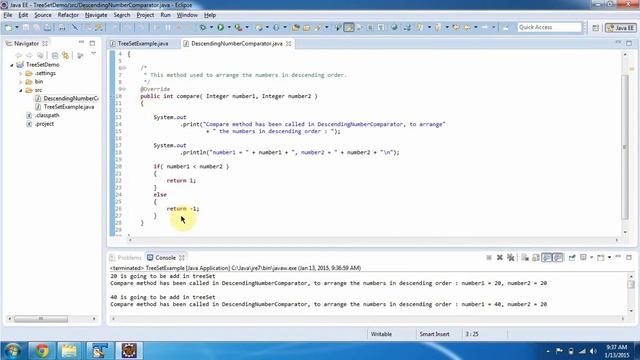Toggle Scroll Lock in Console toolbar
Screen dimensions: 640x360
pos(536,258)
